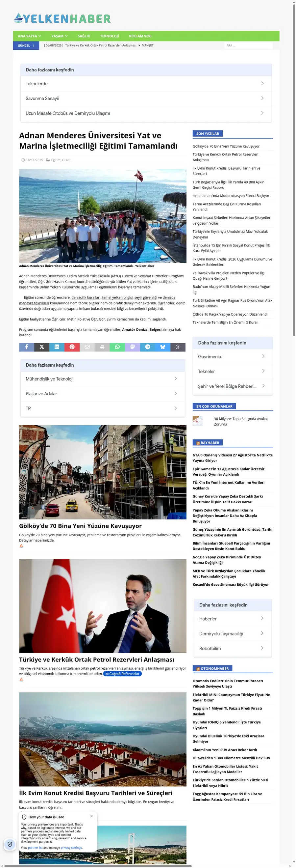Click the privacy shield floating icon
Viewport: 296px width, 868px height.
(x=10, y=844)
